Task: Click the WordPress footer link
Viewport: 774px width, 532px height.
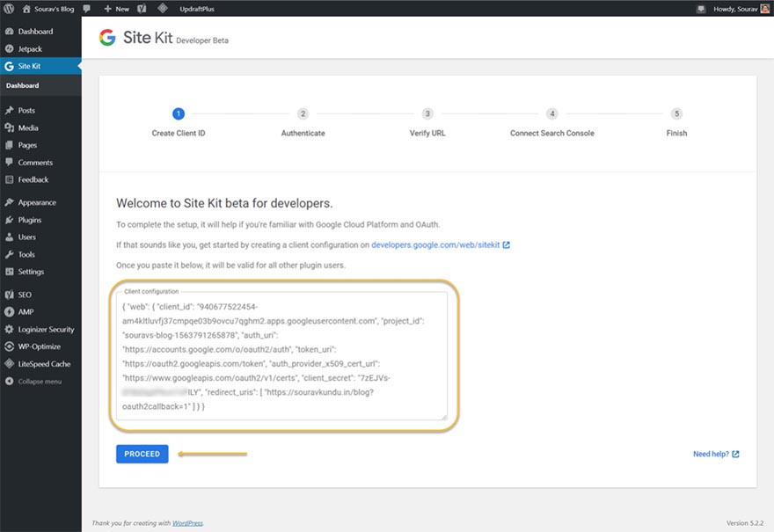Action: (187, 523)
